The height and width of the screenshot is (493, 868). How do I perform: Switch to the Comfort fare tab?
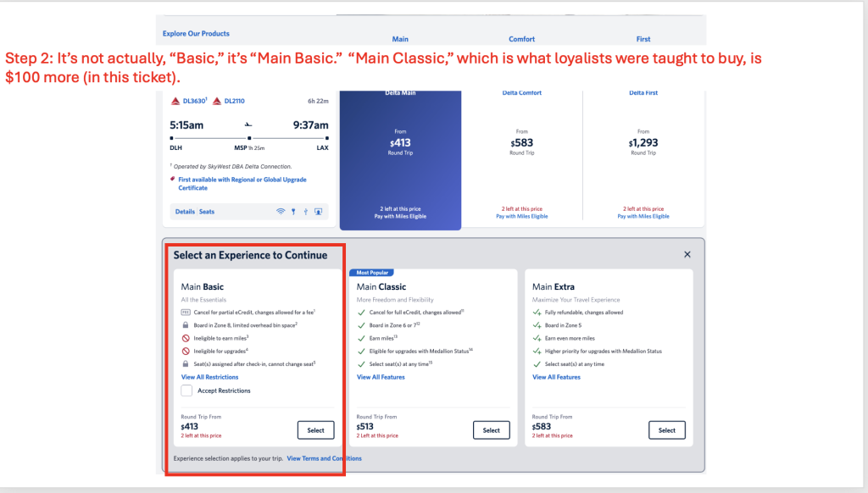point(521,38)
